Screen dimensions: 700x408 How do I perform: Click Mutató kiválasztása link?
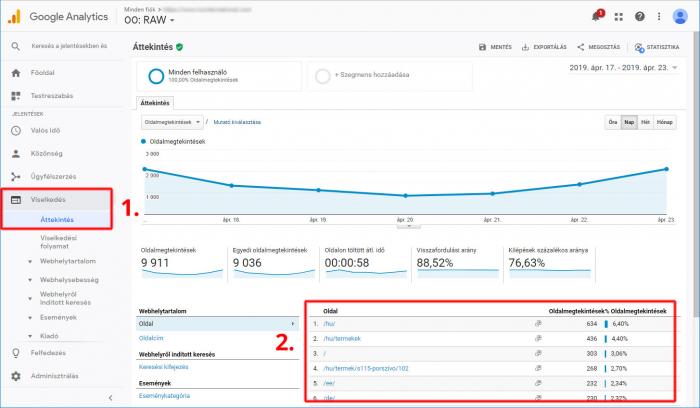(x=237, y=122)
